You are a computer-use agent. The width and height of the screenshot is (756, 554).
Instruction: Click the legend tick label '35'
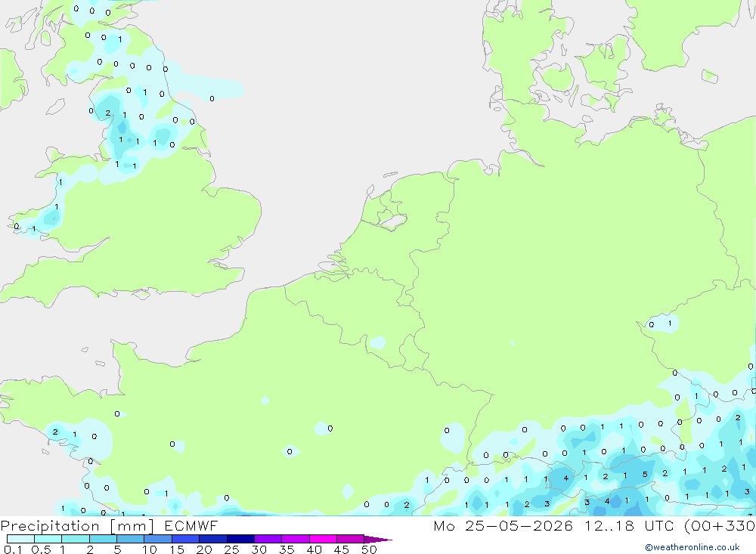(x=287, y=549)
